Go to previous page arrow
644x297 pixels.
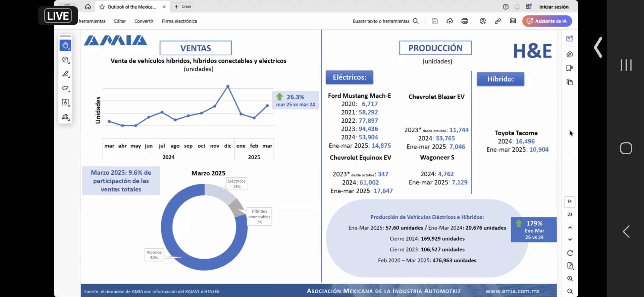tap(570, 228)
